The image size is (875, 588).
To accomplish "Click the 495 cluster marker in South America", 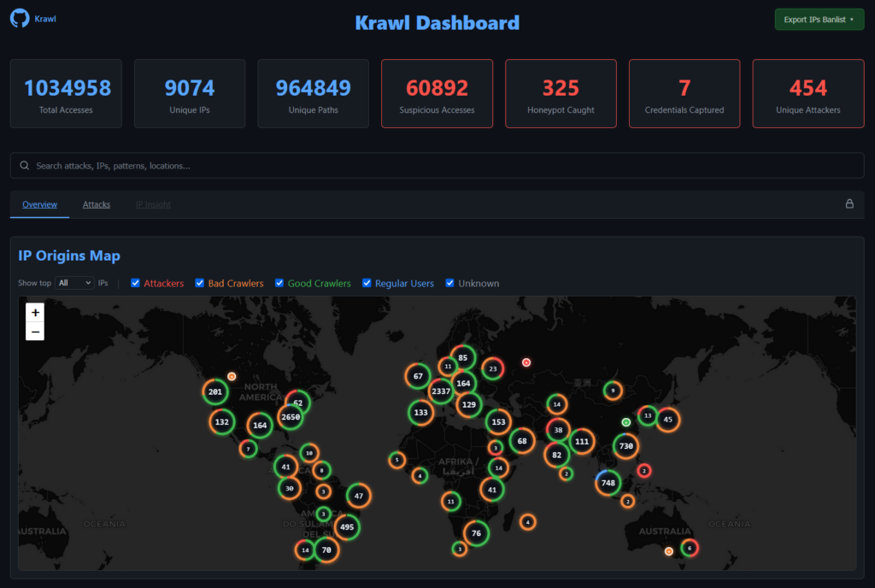I will [x=347, y=527].
